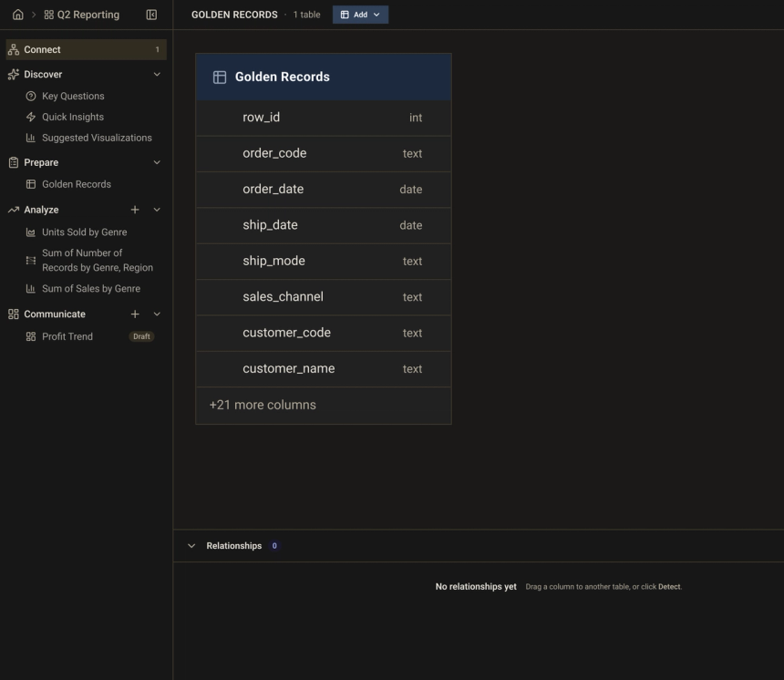The width and height of the screenshot is (784, 680).
Task: Select the ship_mode column
Action: (x=324, y=261)
